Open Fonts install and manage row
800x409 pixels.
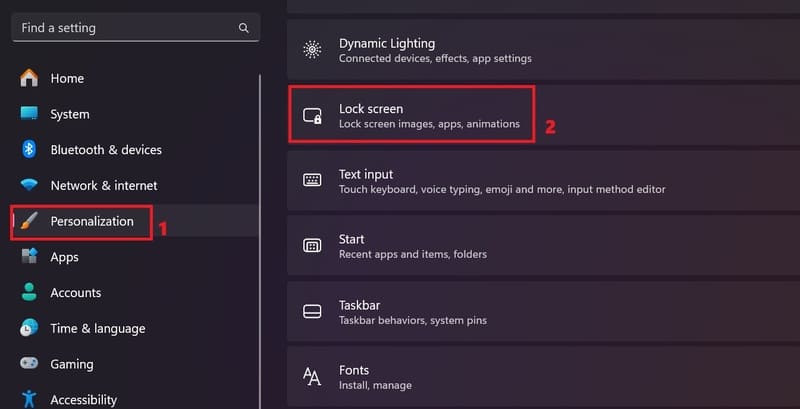[543, 377]
